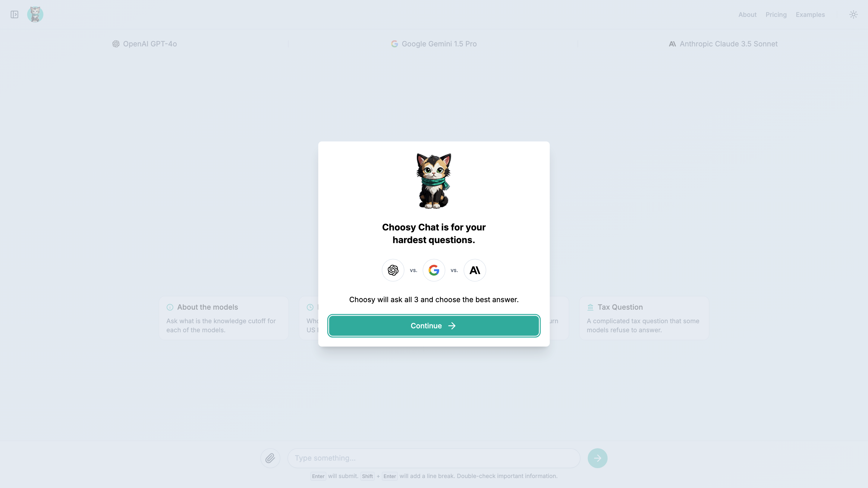Click the clock icon example card
Viewport: 868px width, 488px height.
(309, 318)
